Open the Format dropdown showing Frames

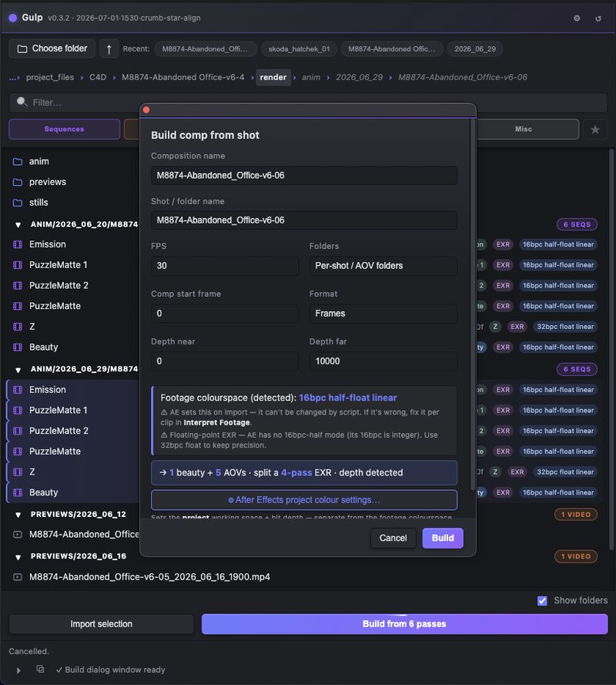(383, 314)
